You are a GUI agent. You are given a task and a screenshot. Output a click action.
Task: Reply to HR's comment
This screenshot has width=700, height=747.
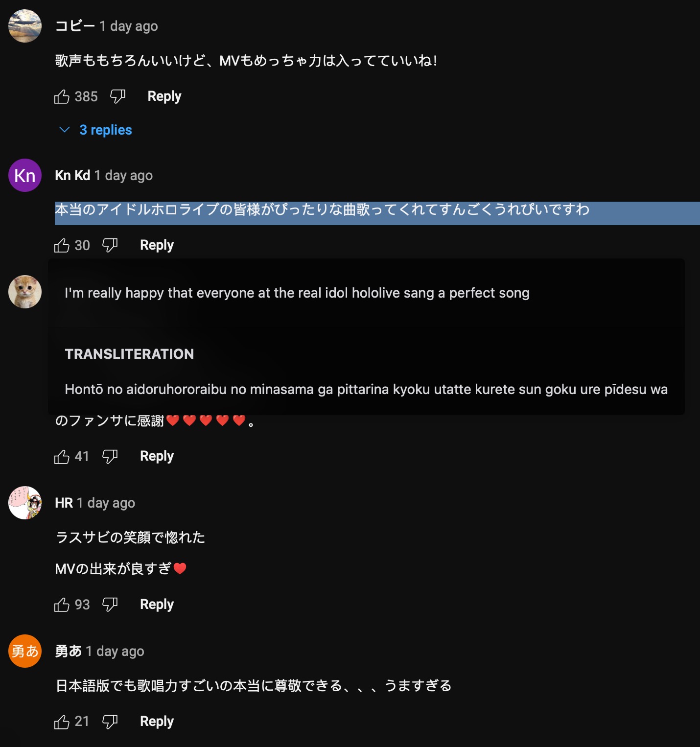[x=157, y=605]
